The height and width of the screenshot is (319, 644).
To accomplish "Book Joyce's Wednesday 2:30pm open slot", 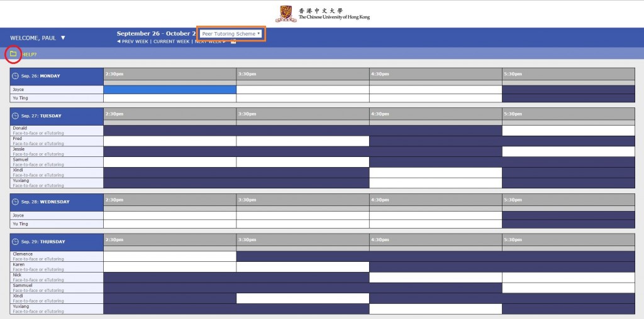I will (170, 215).
